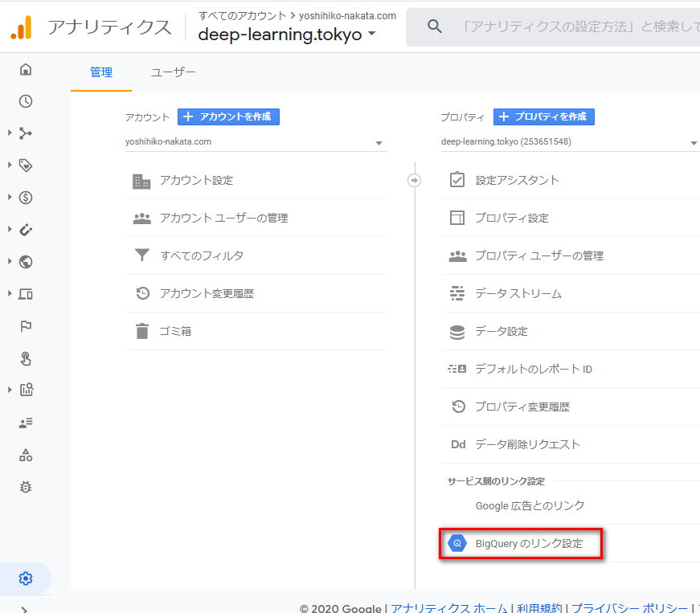
Task: Open the globe Demographics icon
Action: tap(26, 262)
